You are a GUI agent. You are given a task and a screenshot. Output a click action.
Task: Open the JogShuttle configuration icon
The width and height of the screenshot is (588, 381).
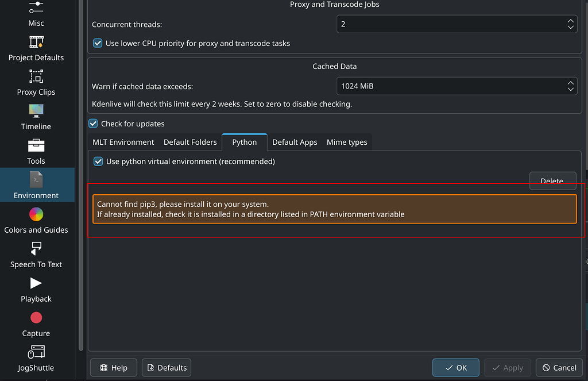tap(36, 352)
